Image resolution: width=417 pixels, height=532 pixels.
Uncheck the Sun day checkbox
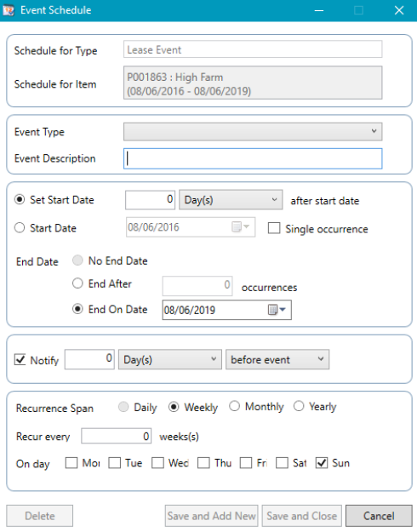click(x=322, y=463)
